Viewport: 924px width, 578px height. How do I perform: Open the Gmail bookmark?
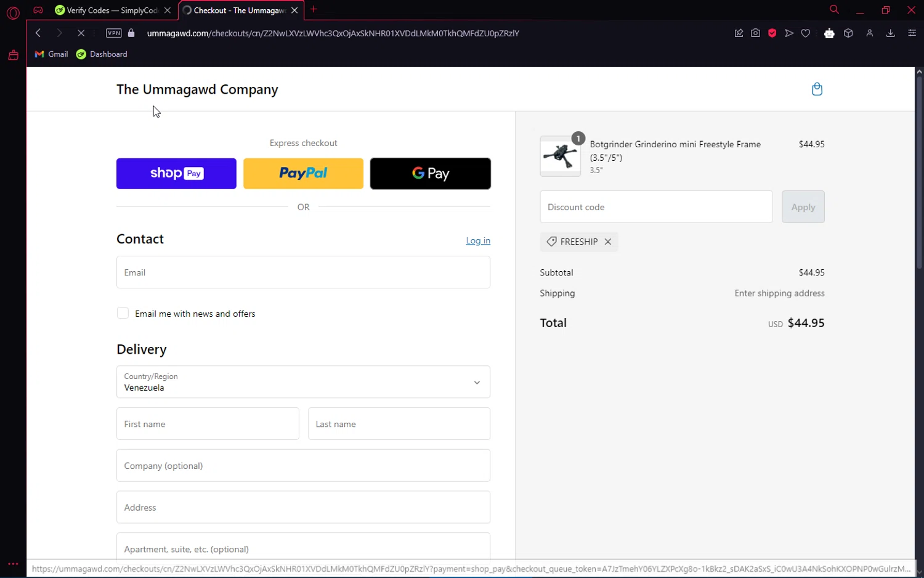tap(52, 54)
